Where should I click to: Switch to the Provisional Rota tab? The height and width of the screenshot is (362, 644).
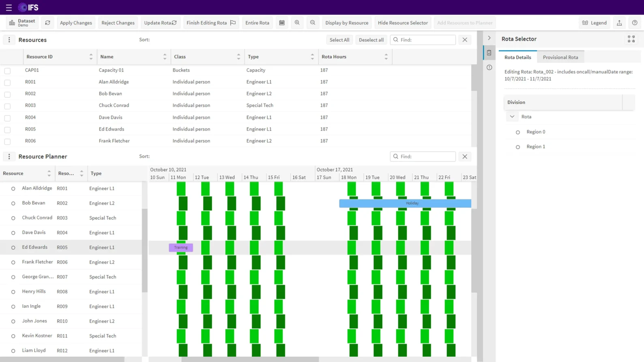(560, 57)
